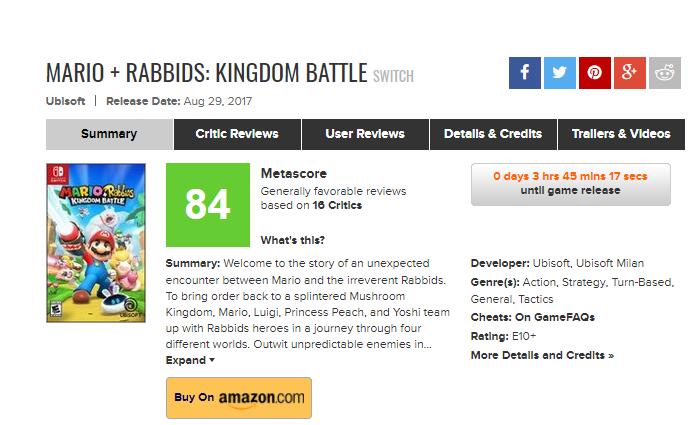Click the green 84 Metascore box
The image size is (698, 425).
(x=207, y=205)
